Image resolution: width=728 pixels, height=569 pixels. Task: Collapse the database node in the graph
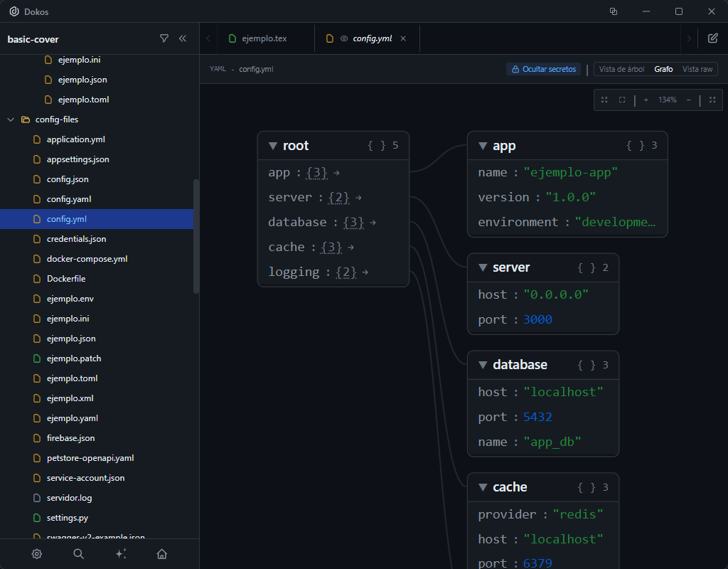tap(483, 364)
